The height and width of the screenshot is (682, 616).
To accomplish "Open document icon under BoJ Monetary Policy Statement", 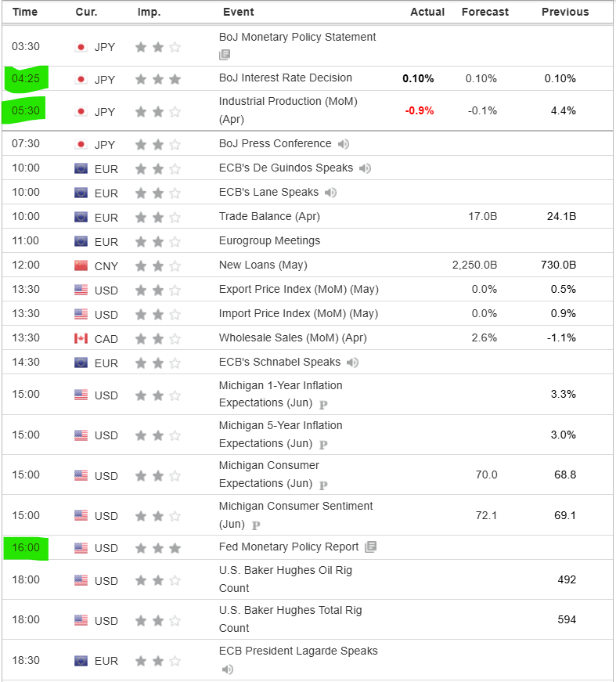I will click(225, 55).
